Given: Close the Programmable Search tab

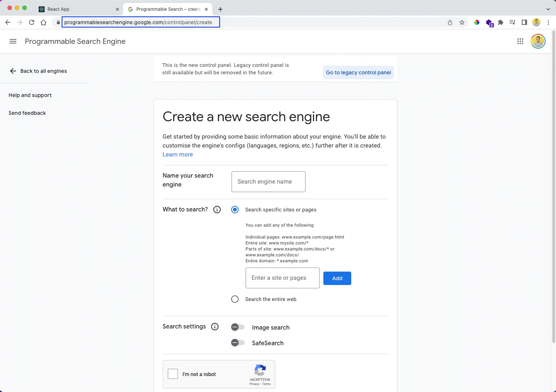Looking at the screenshot, I should click(x=206, y=9).
